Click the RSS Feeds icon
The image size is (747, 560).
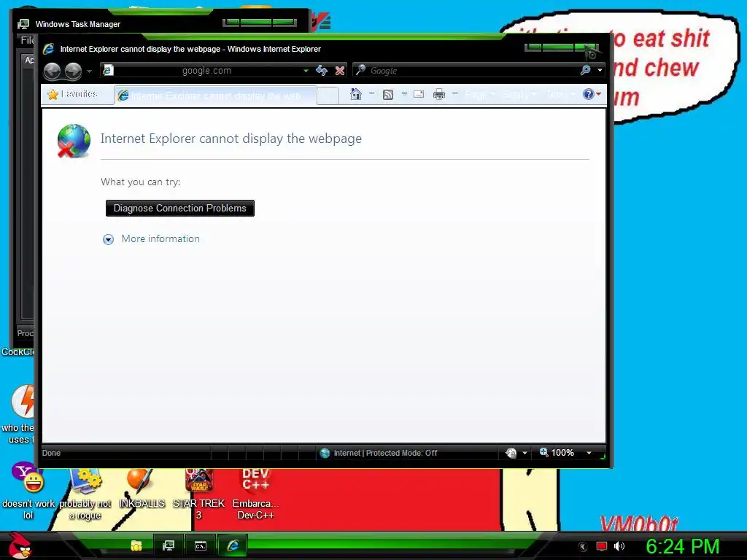(388, 94)
